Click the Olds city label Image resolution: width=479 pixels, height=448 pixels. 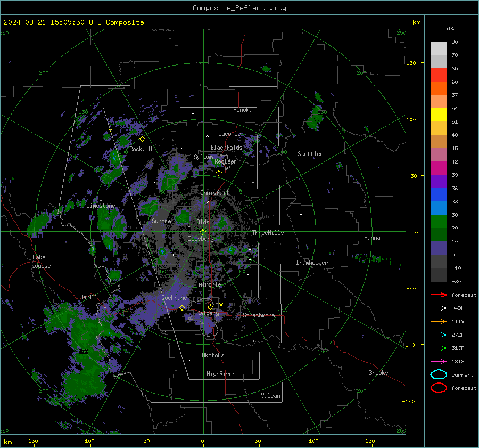[203, 222]
